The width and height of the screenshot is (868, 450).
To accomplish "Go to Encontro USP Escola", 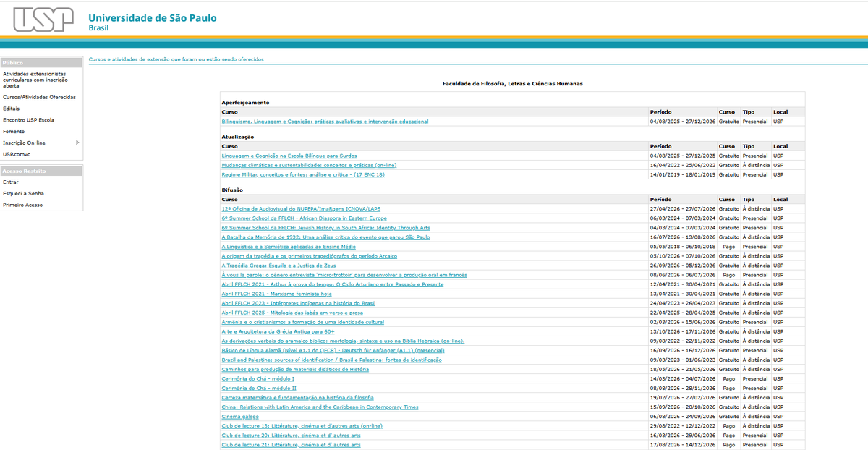I will 28,120.
